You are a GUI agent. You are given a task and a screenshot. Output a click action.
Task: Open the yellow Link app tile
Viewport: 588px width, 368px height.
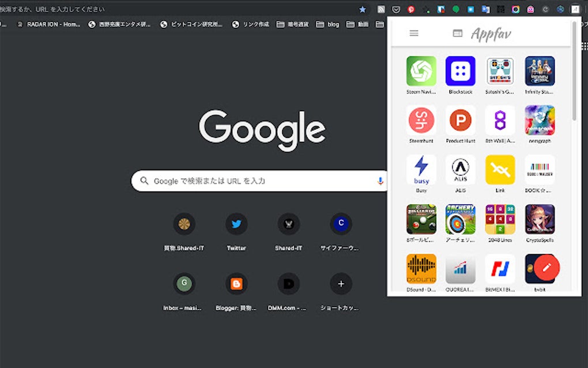click(x=500, y=170)
